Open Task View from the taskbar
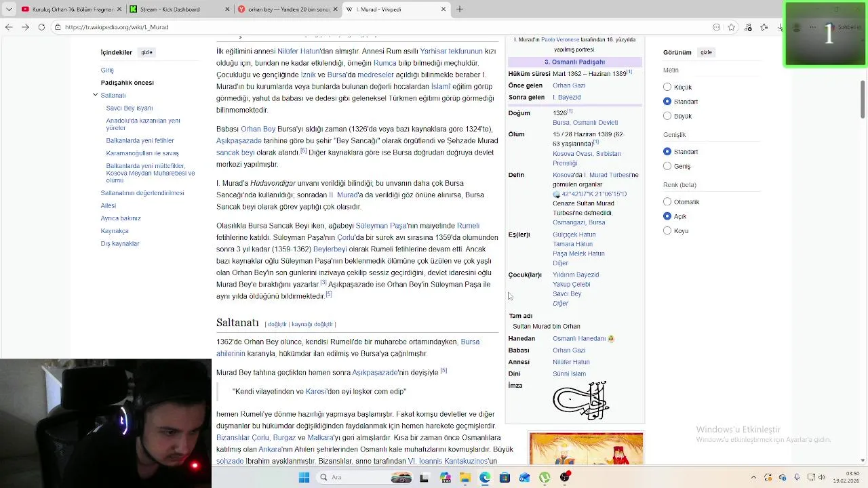The width and height of the screenshot is (868, 488). coord(424,477)
